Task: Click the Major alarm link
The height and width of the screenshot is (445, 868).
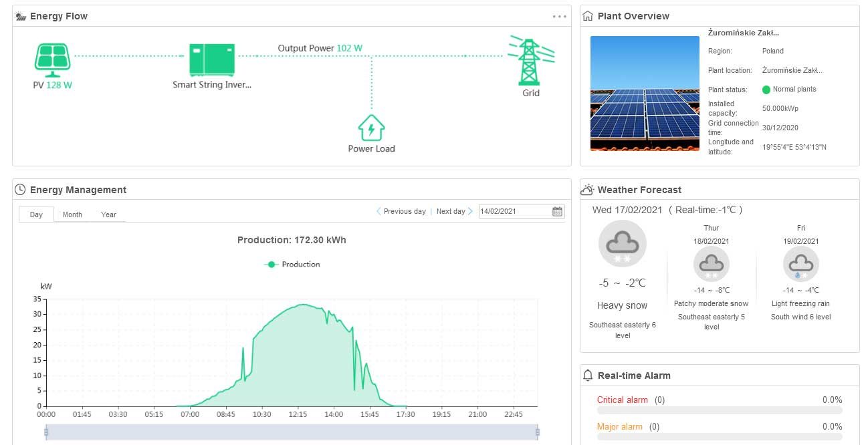Action: click(619, 427)
